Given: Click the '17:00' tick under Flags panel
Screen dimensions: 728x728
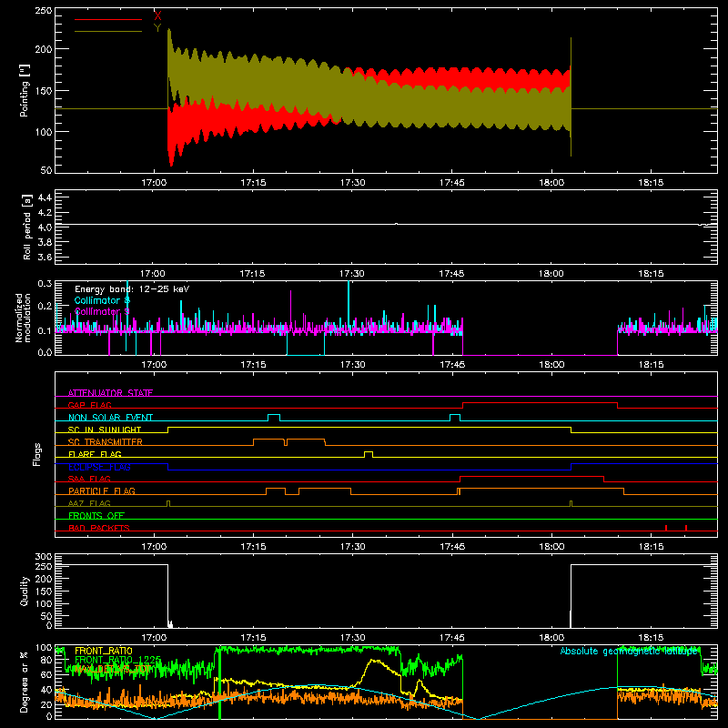Looking at the screenshot, I should coord(154,547).
